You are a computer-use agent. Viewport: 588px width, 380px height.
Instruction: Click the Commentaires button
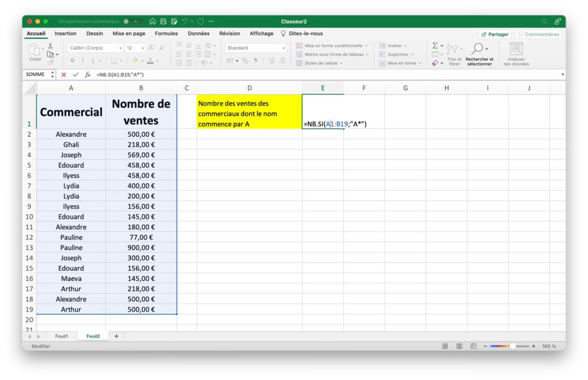[538, 34]
